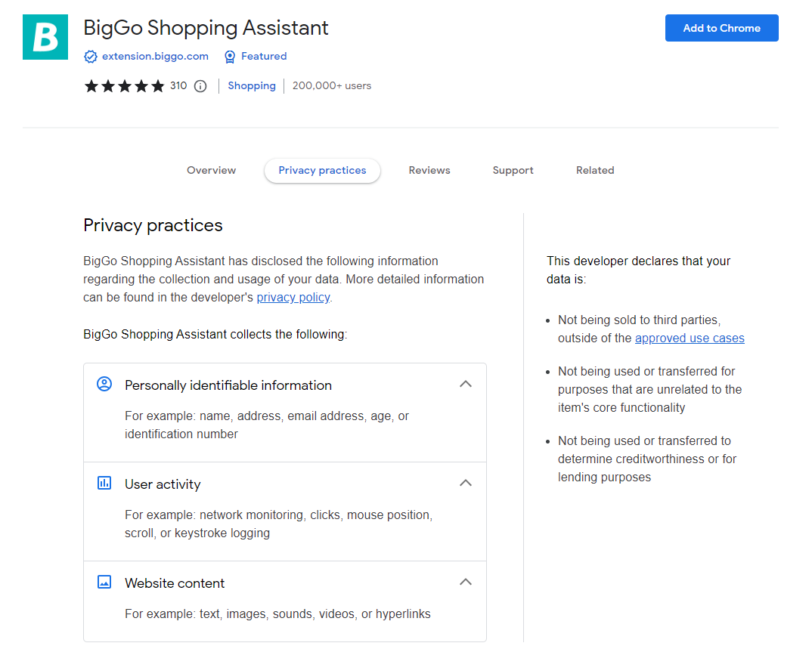Viewport: 812px width, 646px height.
Task: Click the BigGo extension logo icon
Action: [x=45, y=37]
